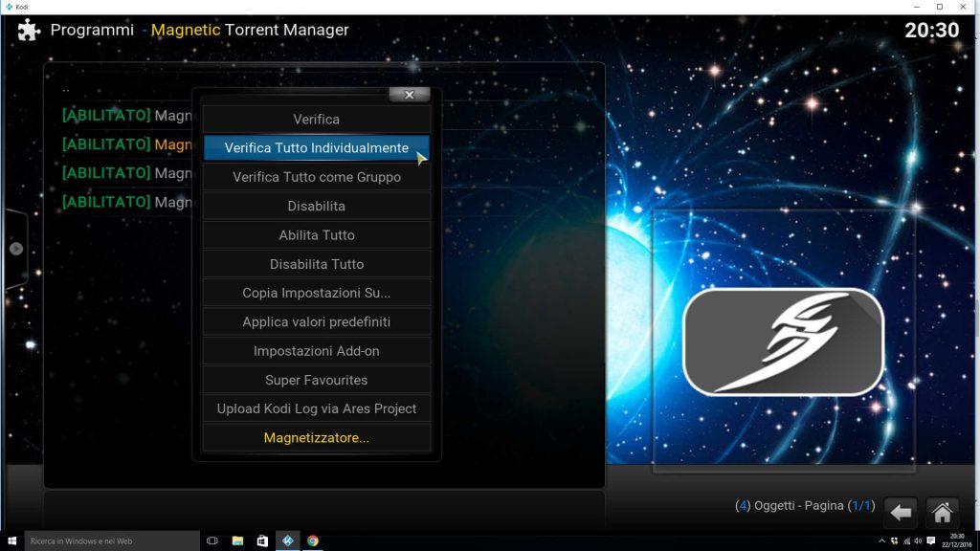Click Abilita Tutto option

pos(316,235)
